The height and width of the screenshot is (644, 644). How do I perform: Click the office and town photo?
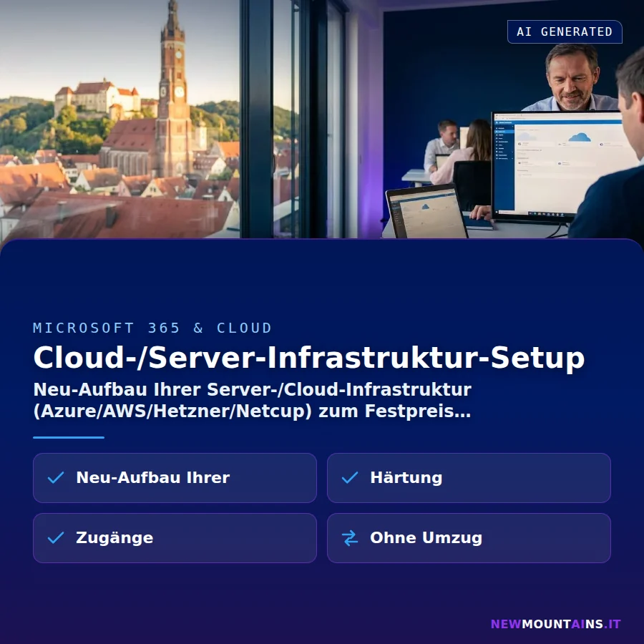[x=322, y=119]
